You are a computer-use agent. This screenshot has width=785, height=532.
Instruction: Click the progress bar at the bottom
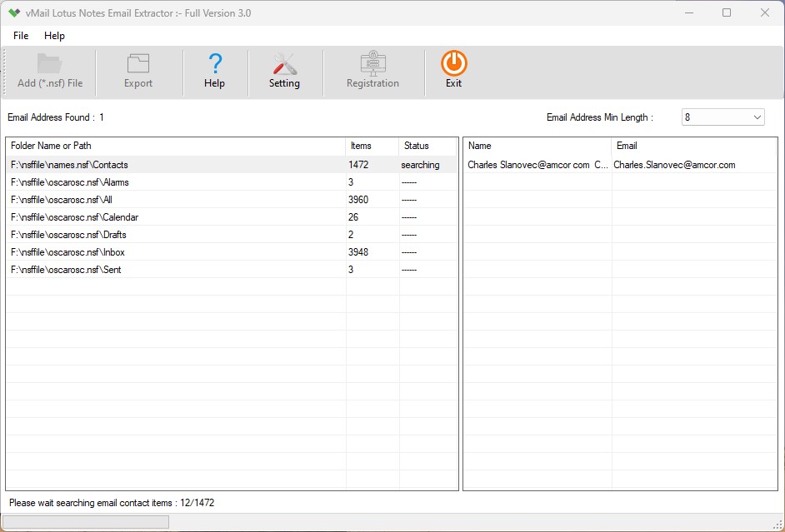pyautogui.click(x=86, y=522)
